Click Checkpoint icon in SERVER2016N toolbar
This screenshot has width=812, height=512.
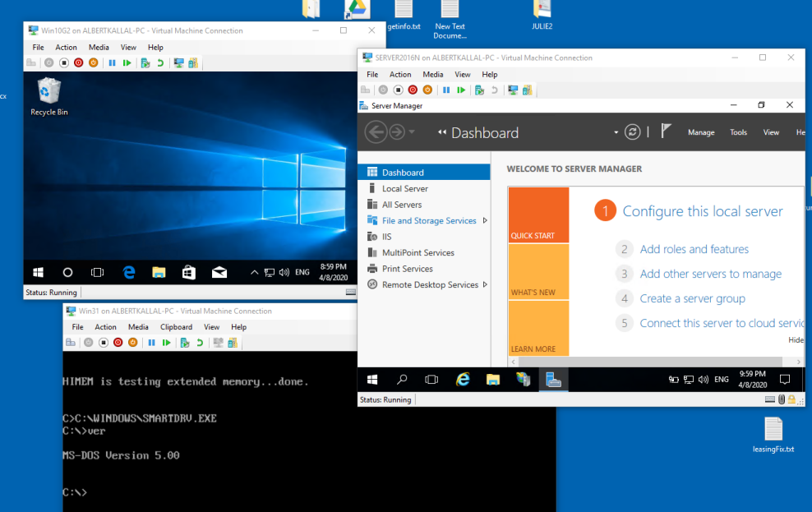[x=479, y=90]
